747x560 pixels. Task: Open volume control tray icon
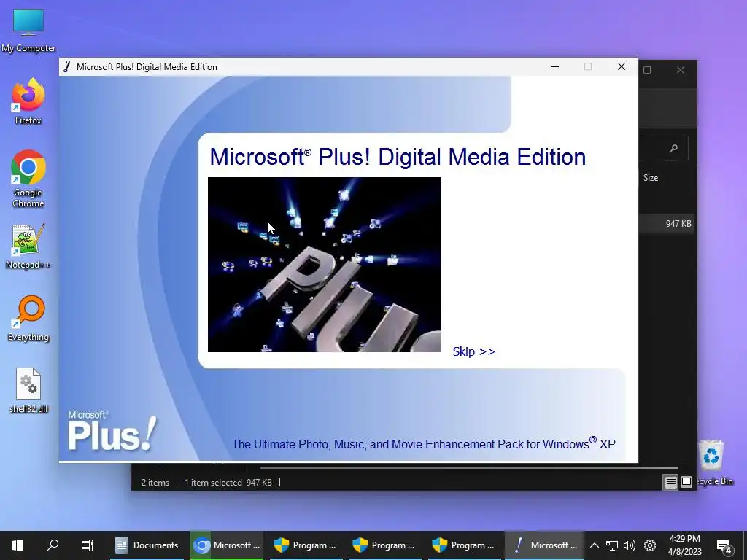630,545
